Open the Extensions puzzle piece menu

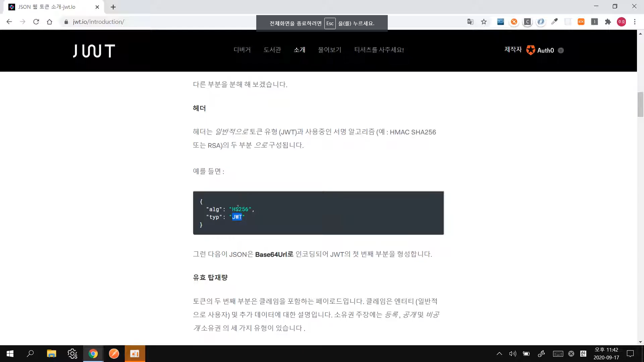coord(608,22)
